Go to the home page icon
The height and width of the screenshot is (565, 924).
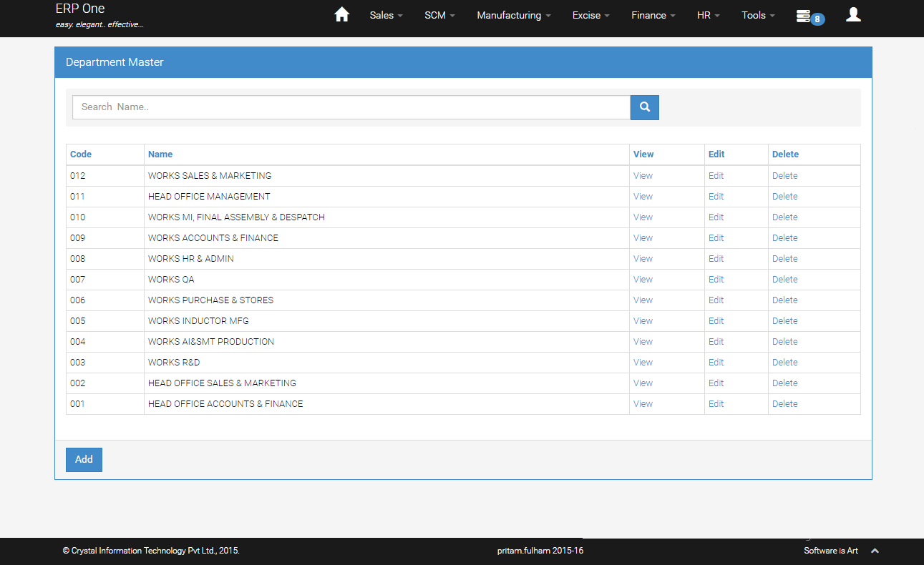341,15
